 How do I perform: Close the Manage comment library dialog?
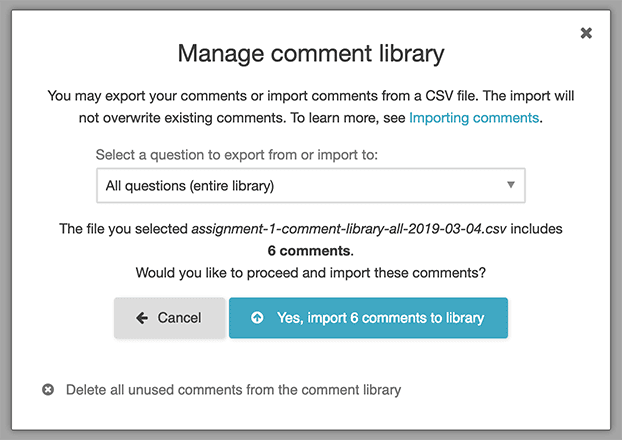tap(586, 33)
